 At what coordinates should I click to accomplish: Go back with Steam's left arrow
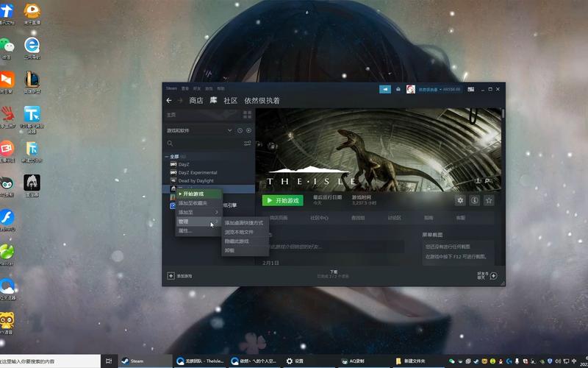click(x=169, y=100)
